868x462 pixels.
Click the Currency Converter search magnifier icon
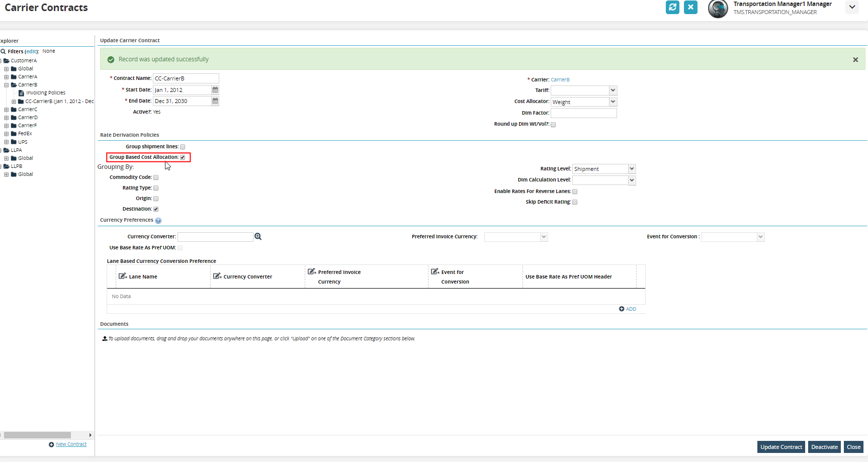coord(258,237)
